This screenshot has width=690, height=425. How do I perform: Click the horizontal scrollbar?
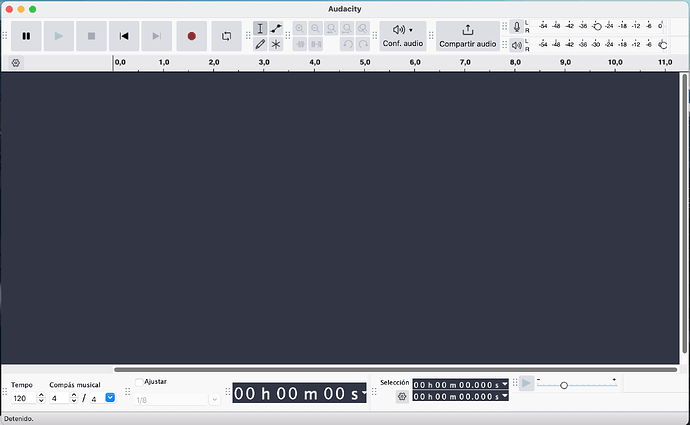point(395,370)
